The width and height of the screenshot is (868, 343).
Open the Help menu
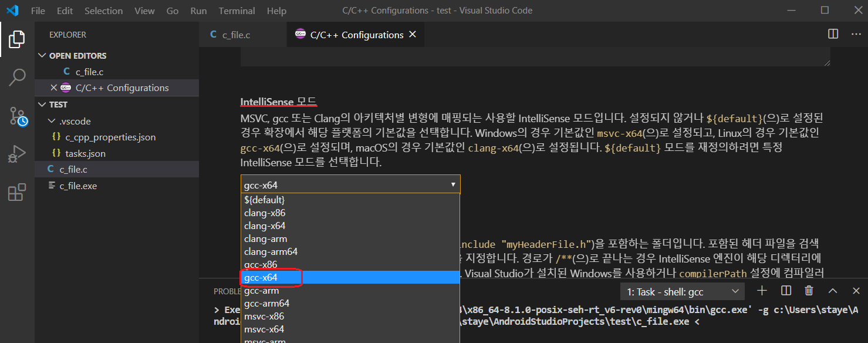coord(276,11)
